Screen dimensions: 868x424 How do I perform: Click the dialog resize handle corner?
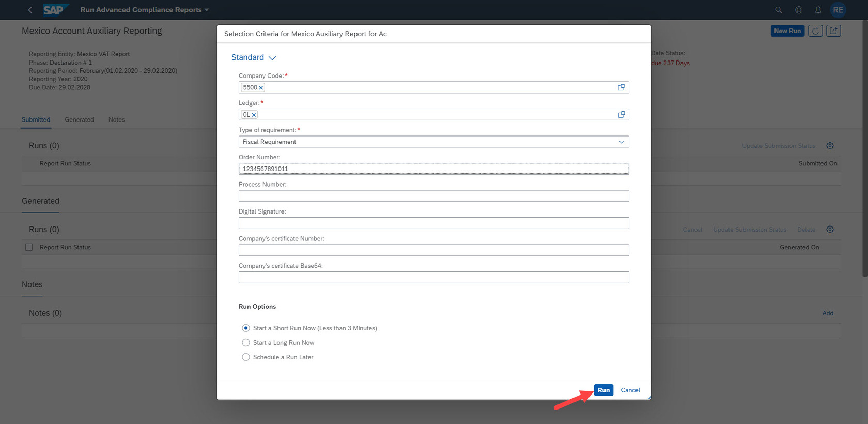pos(649,397)
